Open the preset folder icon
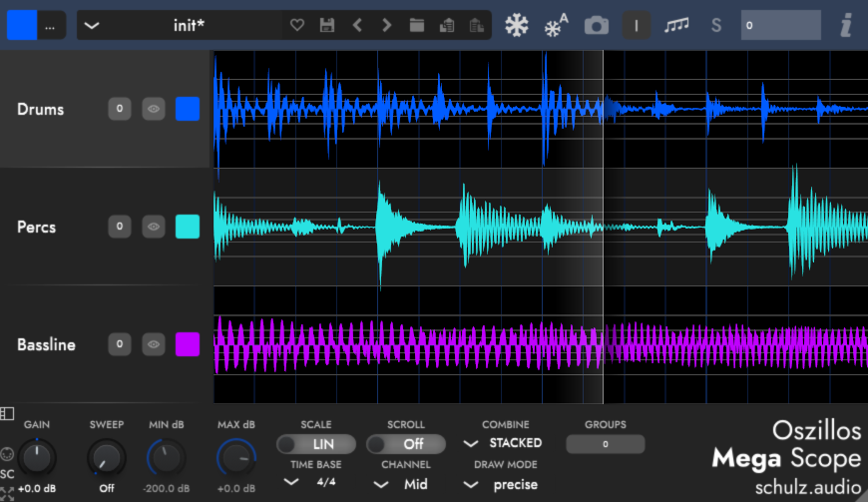This screenshot has width=868, height=502. click(417, 26)
